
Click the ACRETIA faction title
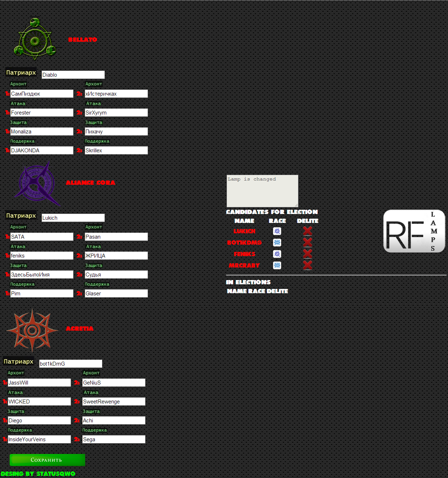coord(79,329)
